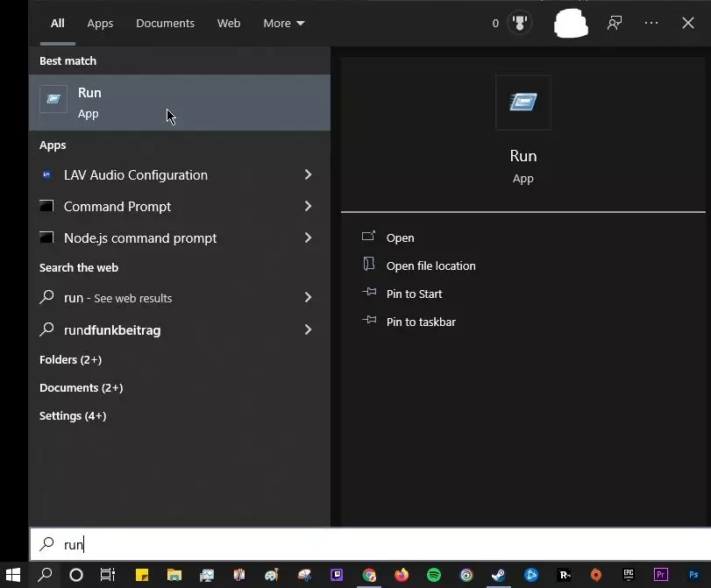Click the Command Prompt icon

(46, 206)
